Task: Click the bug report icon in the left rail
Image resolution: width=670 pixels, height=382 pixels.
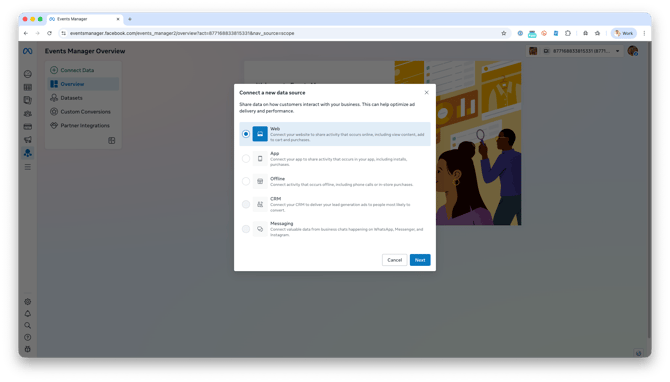Action: click(x=28, y=349)
